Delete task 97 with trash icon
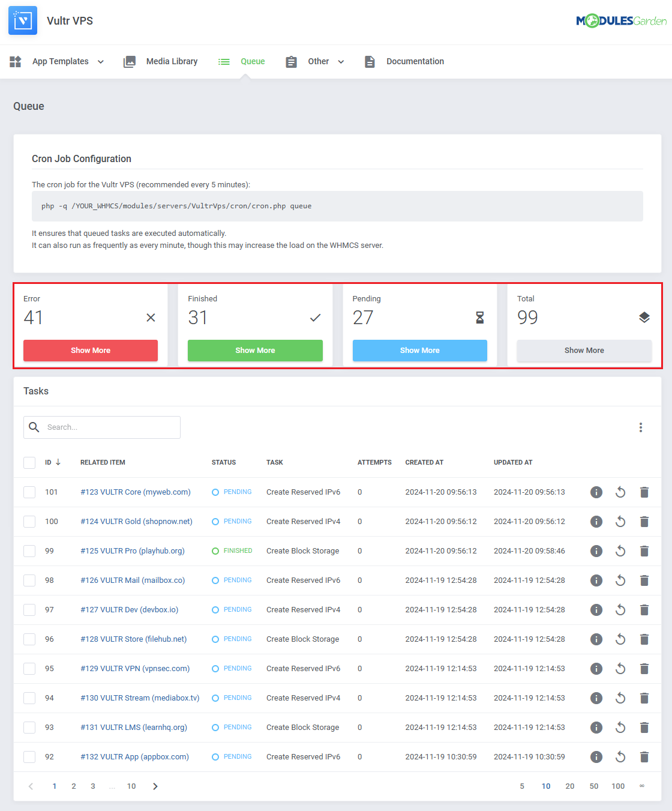The image size is (672, 811). 644,610
